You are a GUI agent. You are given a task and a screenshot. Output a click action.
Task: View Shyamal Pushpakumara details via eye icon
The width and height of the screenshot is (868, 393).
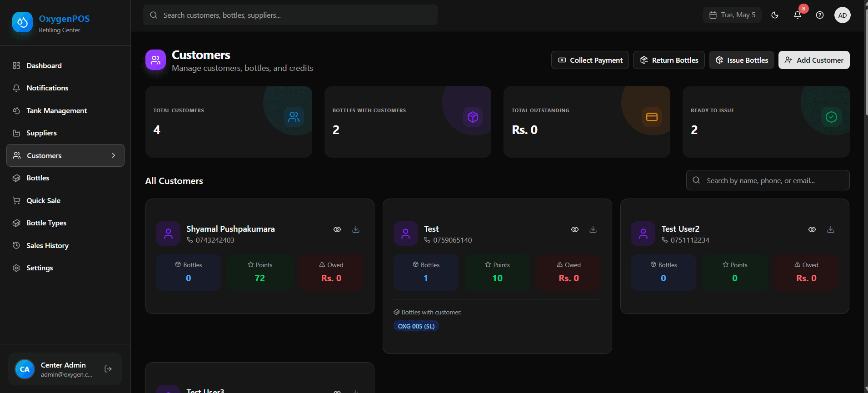click(x=337, y=229)
